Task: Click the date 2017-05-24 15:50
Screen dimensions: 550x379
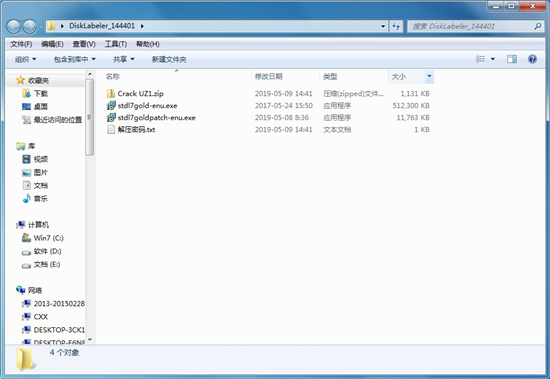Action: 283,105
